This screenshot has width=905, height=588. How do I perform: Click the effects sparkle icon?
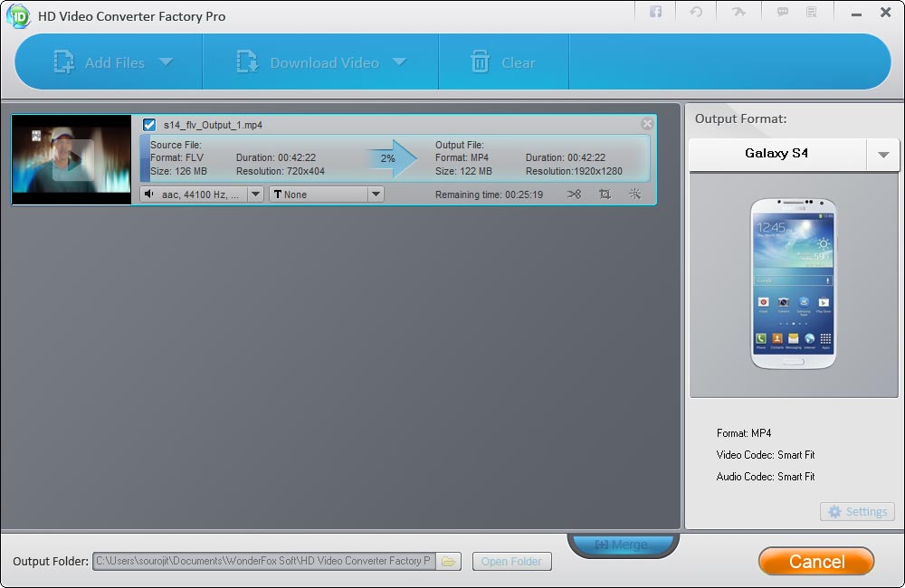click(635, 194)
